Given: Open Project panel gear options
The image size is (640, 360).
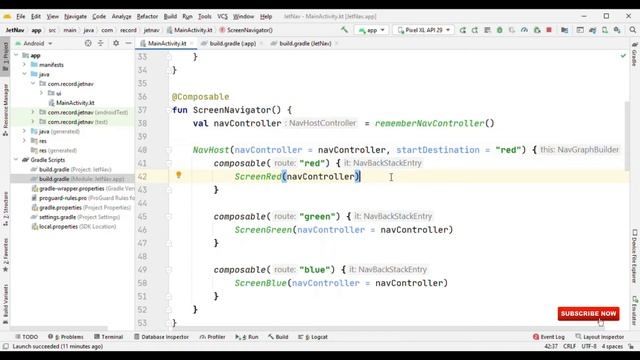Looking at the screenshot, I should click(116, 43).
